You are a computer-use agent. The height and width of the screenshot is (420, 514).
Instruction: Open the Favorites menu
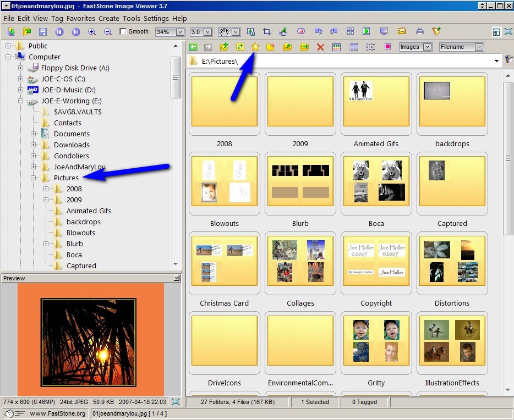(x=81, y=18)
